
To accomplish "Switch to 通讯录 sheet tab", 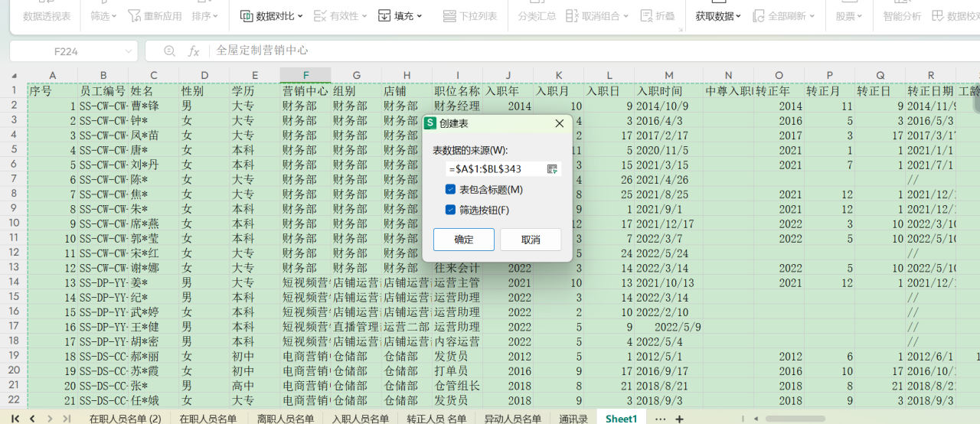I will pos(573,419).
